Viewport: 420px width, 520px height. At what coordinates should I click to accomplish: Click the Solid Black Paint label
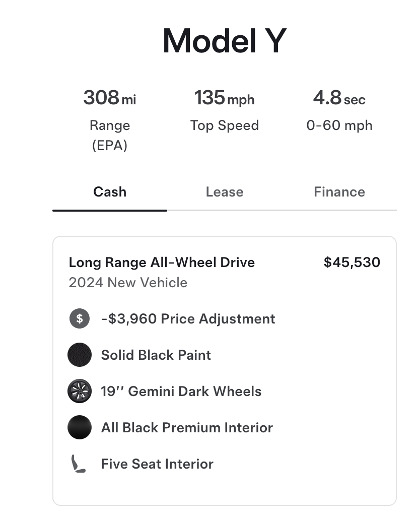pos(156,355)
